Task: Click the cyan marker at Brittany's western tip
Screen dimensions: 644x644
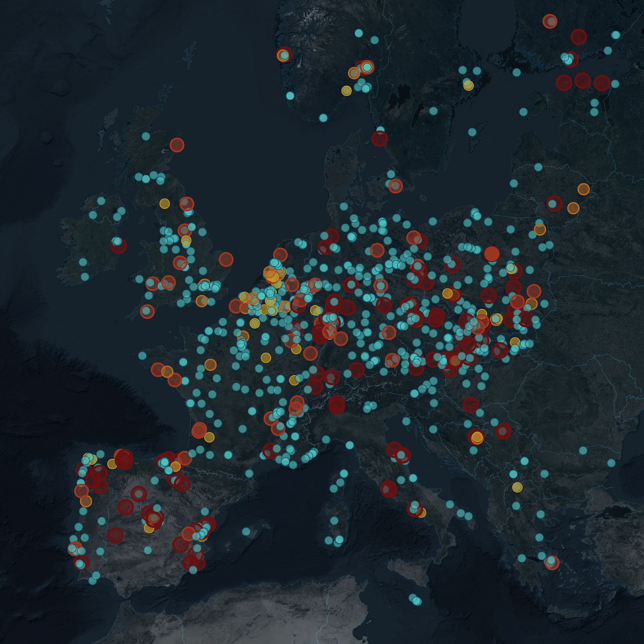Action: pyautogui.click(x=143, y=355)
